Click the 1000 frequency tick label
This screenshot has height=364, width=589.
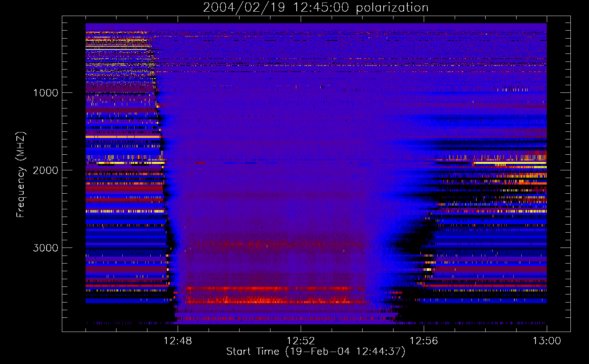point(46,93)
